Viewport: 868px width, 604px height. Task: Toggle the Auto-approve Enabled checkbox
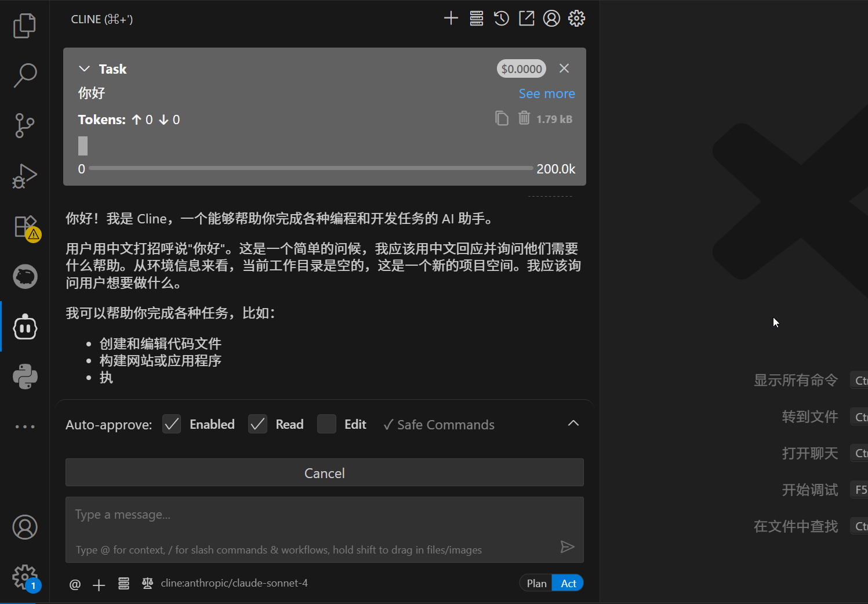tap(172, 424)
